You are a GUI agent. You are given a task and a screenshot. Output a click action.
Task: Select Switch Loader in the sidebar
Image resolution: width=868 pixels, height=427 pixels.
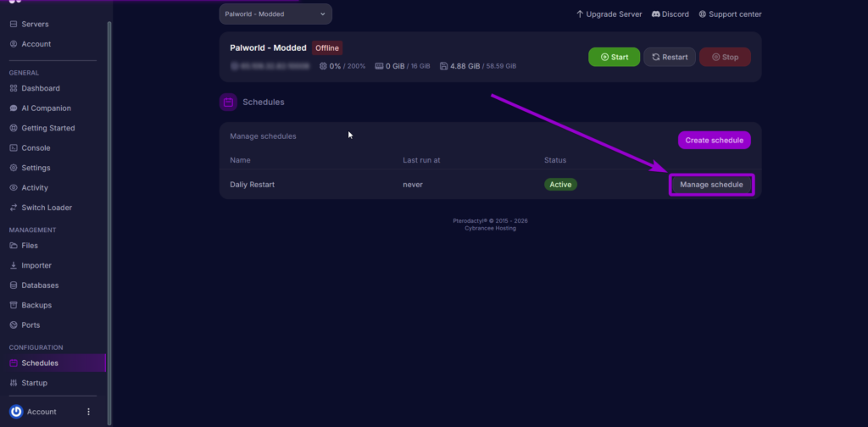coord(46,208)
